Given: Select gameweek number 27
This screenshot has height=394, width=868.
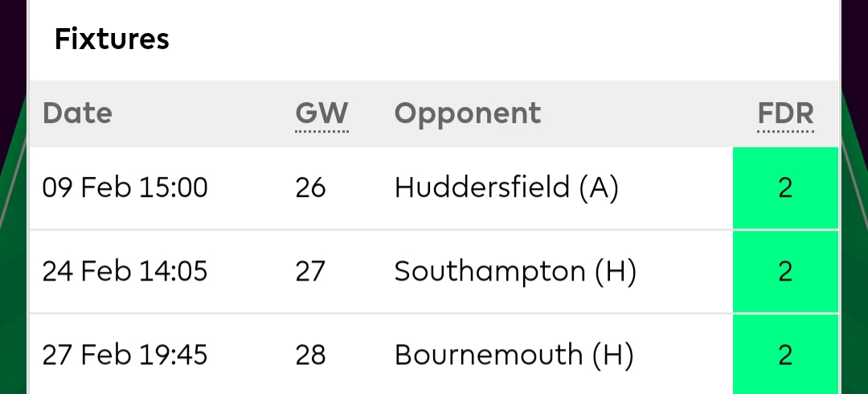Looking at the screenshot, I should tap(310, 272).
